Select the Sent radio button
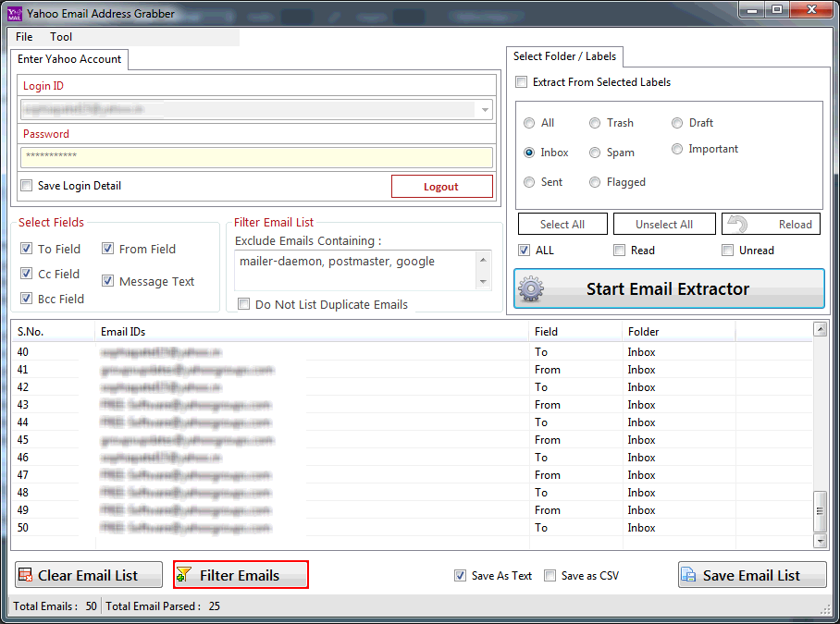The image size is (840, 624). tap(529, 182)
